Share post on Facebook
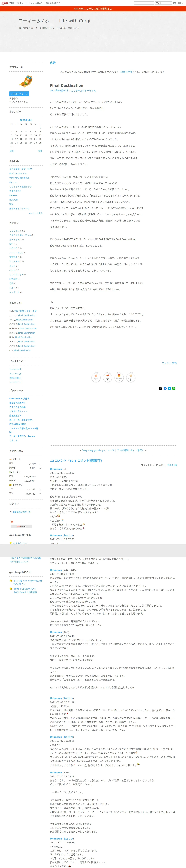This screenshot has height=868, width=186. (165, 389)
